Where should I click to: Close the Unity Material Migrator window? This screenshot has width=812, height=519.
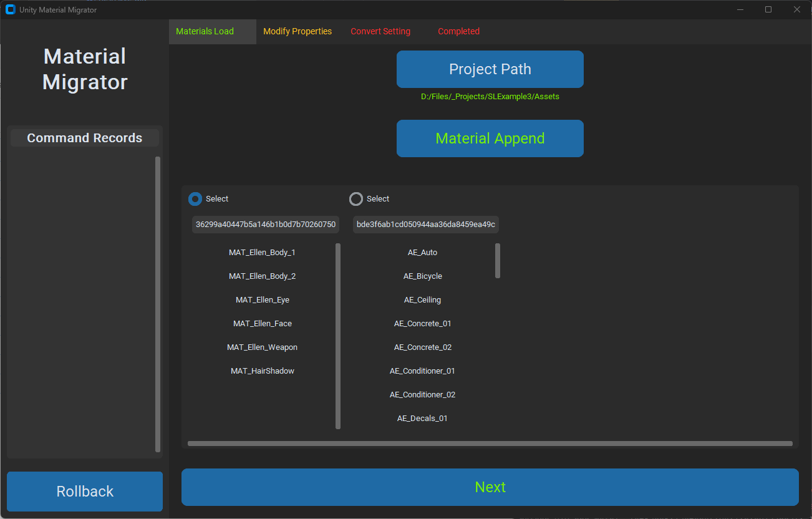click(x=796, y=9)
